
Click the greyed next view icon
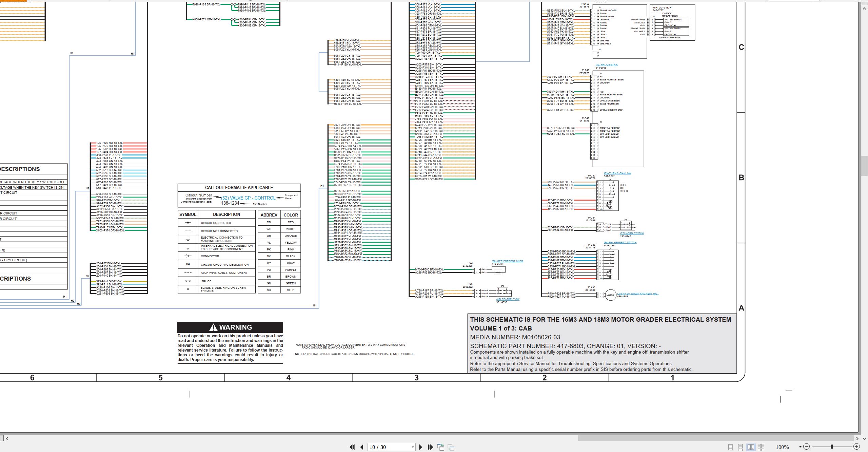click(x=451, y=447)
